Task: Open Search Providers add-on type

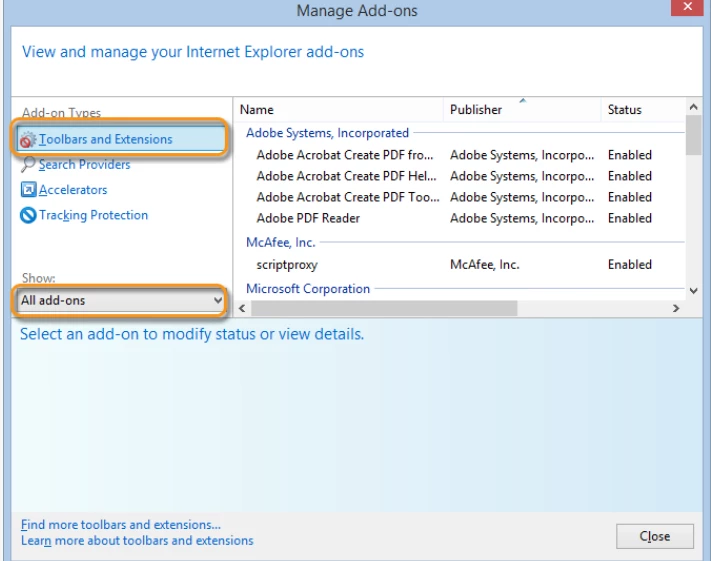Action: (x=84, y=164)
